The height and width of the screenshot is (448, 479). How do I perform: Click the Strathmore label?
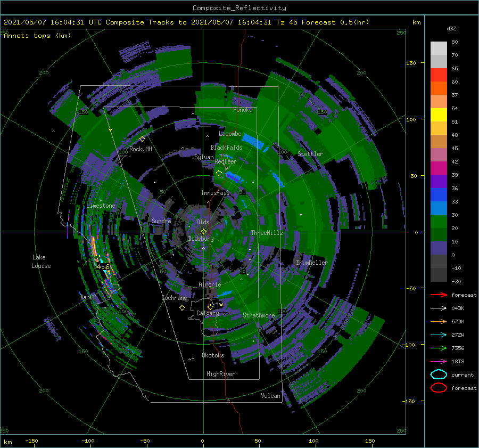coord(259,315)
